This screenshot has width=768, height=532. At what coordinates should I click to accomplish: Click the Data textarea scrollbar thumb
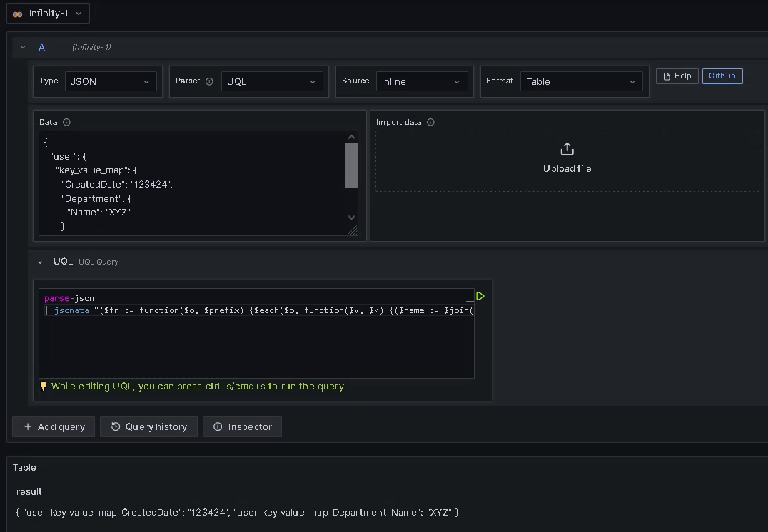coord(351,165)
